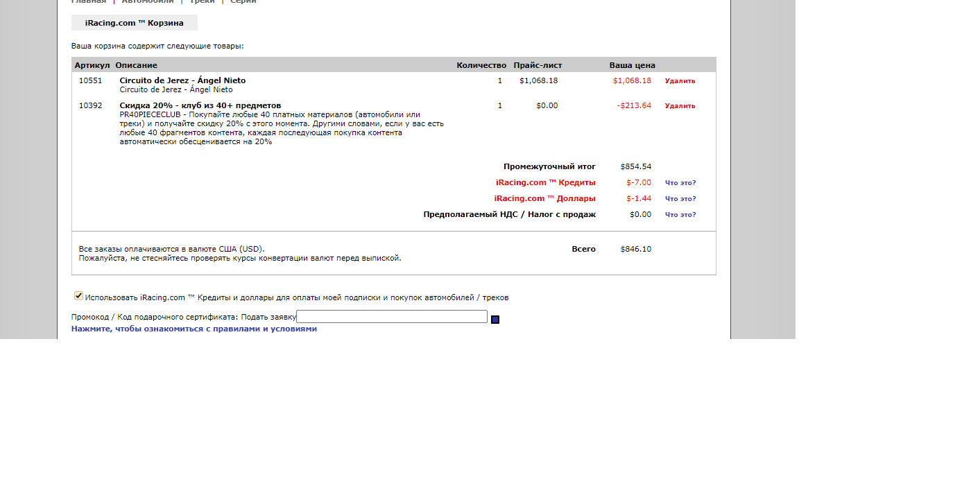
Task: Toggle the use iRacing credits and dollars checkbox
Action: pos(79,296)
